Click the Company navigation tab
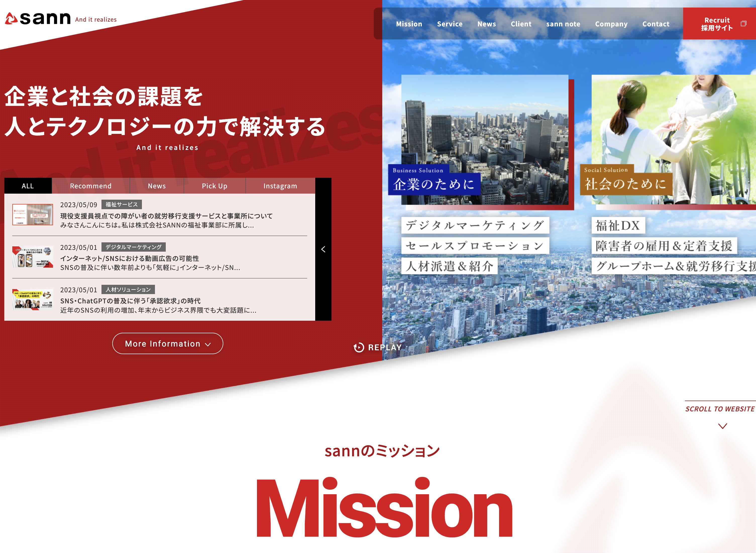Viewport: 756px width, 553px height. pyautogui.click(x=612, y=24)
